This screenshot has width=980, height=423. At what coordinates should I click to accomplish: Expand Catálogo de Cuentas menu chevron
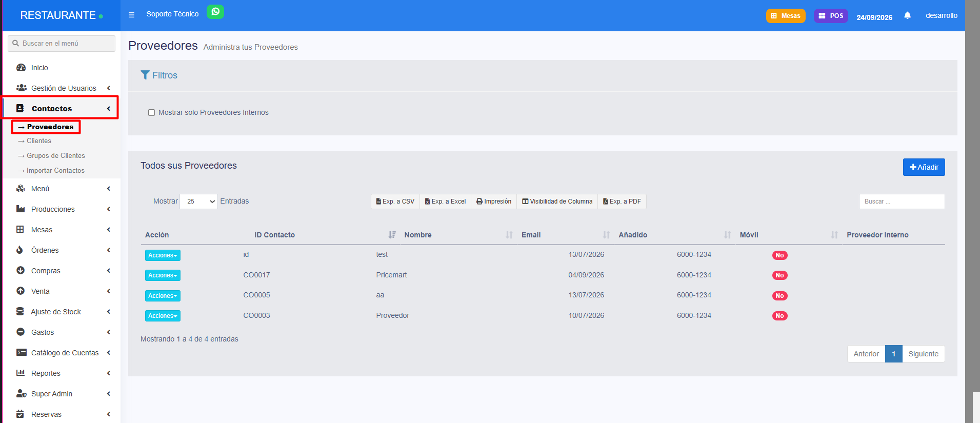pos(109,353)
